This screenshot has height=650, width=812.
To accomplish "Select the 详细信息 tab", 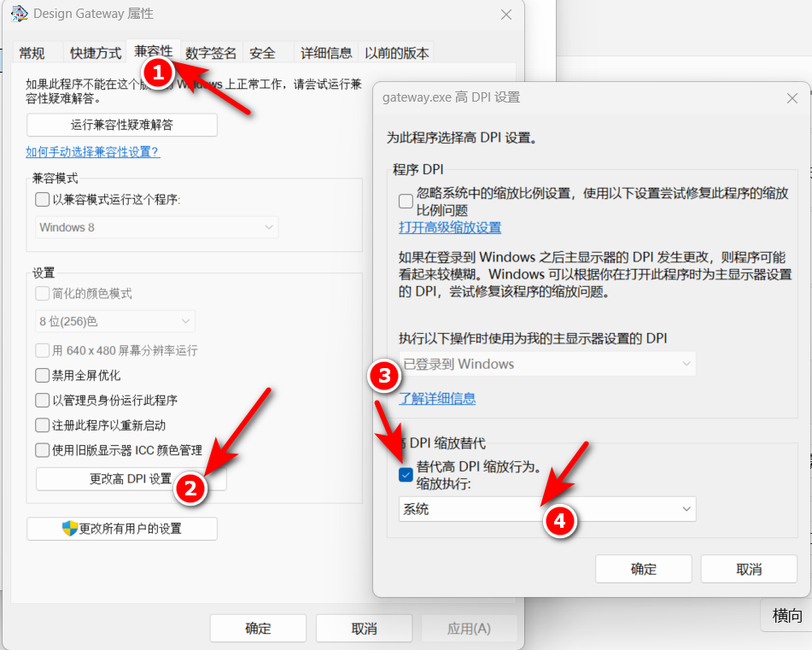I will click(x=326, y=53).
